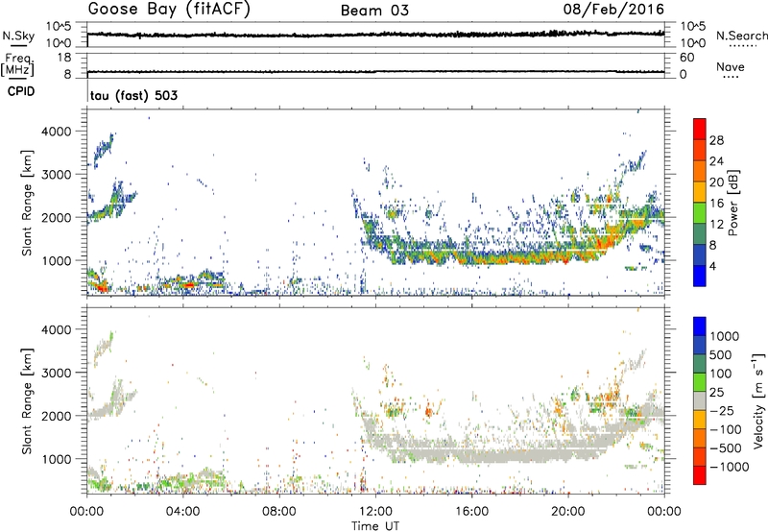The width and height of the screenshot is (768, 532).
Task: Pick the light green Power segment between 12 and 16
Action: (700, 212)
